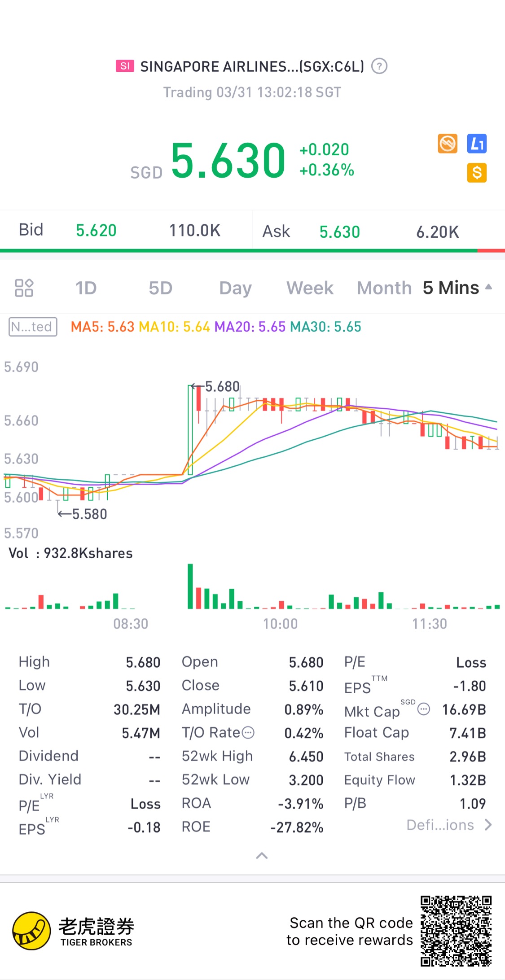
Task: Collapse the stock details panel chevron
Action: [262, 856]
